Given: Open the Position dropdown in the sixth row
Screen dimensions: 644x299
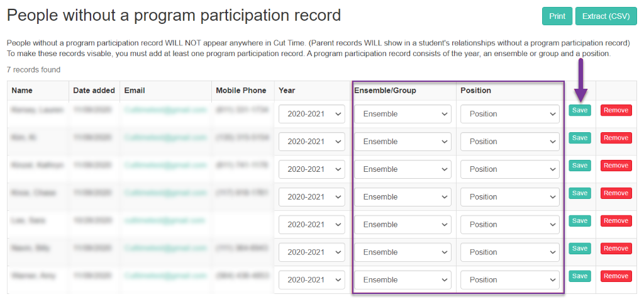Looking at the screenshot, I should 509,252.
